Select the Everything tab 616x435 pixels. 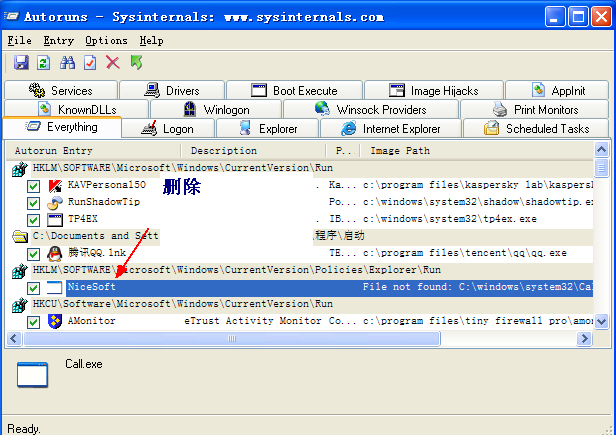(62, 127)
